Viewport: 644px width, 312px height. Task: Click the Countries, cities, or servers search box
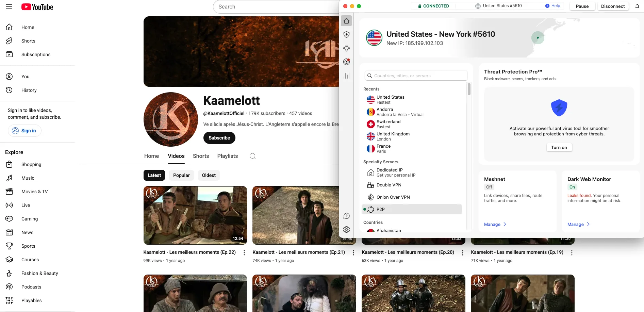pos(416,76)
